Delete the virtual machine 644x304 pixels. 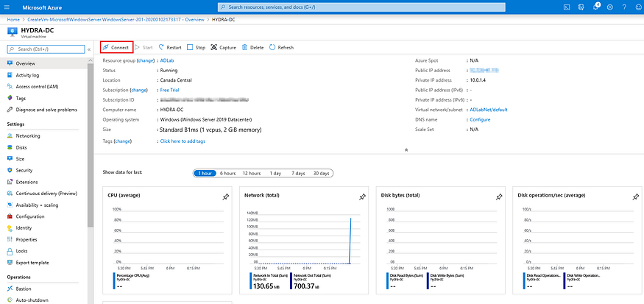click(x=252, y=47)
